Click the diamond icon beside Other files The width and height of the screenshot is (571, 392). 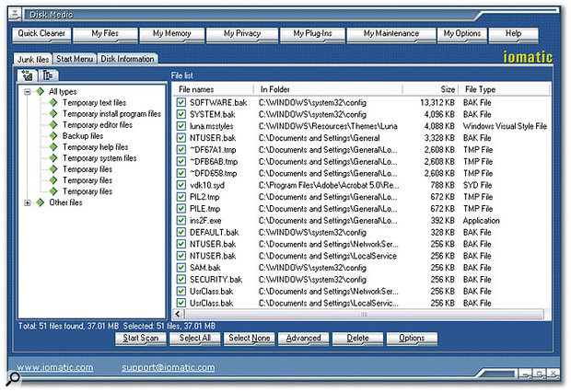[x=40, y=202]
